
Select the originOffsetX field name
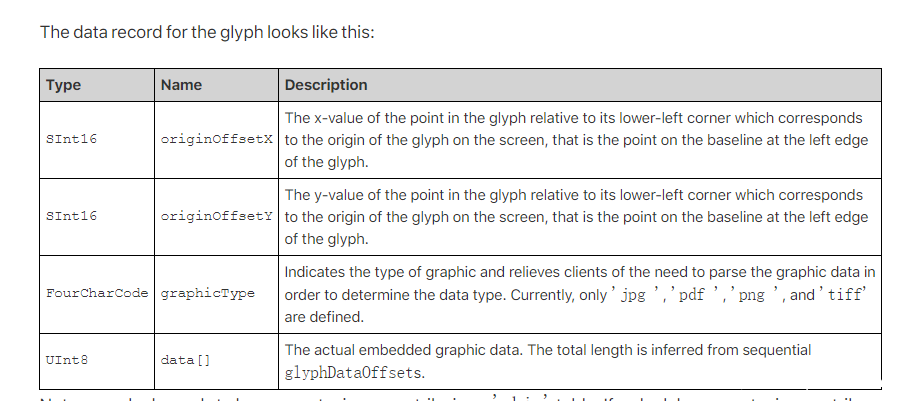click(217, 139)
